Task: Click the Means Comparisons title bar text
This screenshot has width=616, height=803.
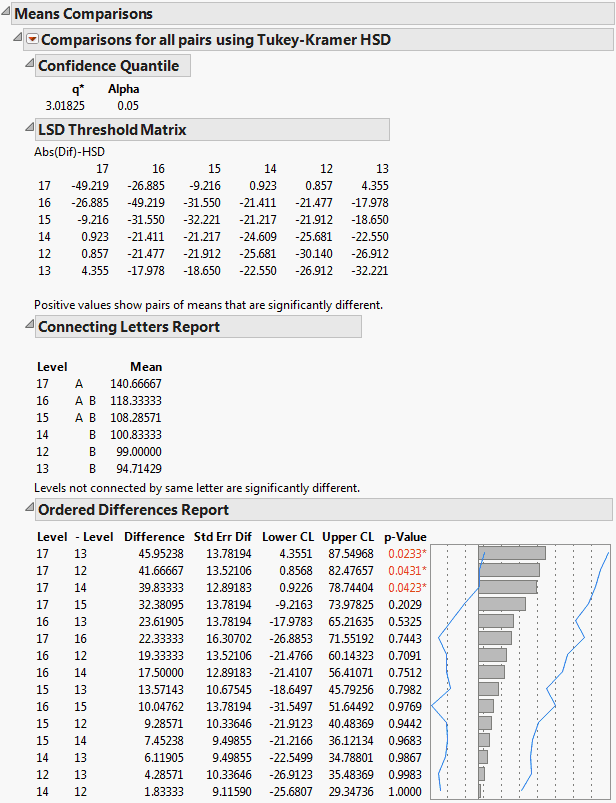Action: 83,14
